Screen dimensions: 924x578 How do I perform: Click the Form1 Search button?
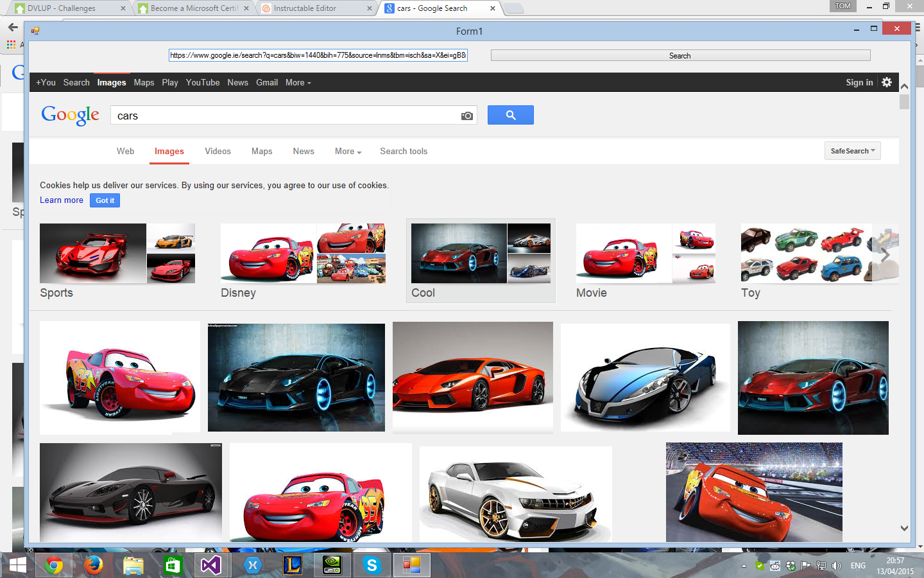tap(680, 56)
